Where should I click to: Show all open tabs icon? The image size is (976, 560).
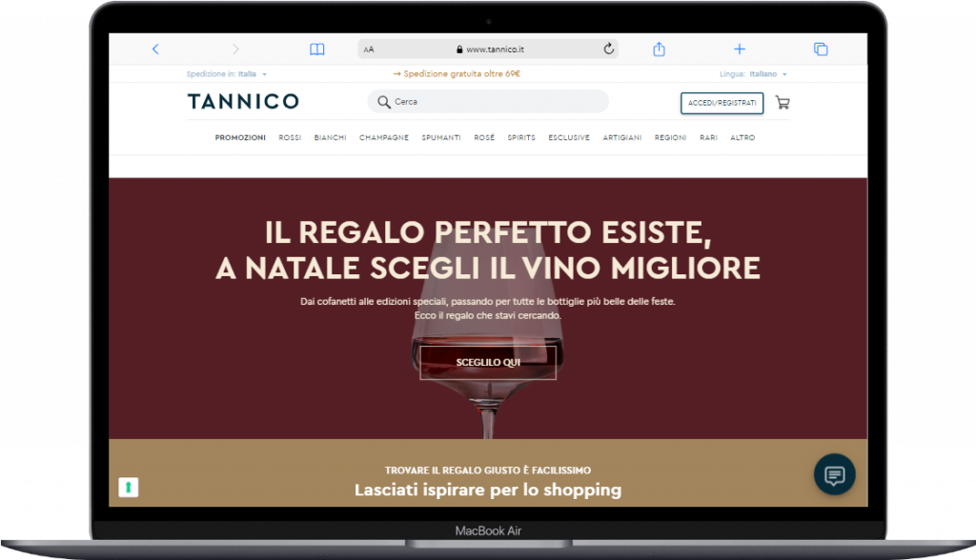tap(821, 50)
